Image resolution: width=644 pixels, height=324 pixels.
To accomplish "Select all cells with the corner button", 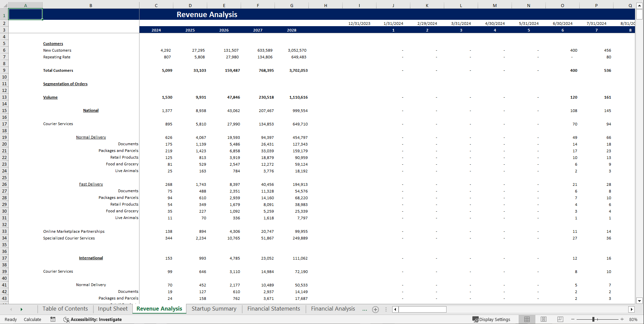I will click(5, 5).
